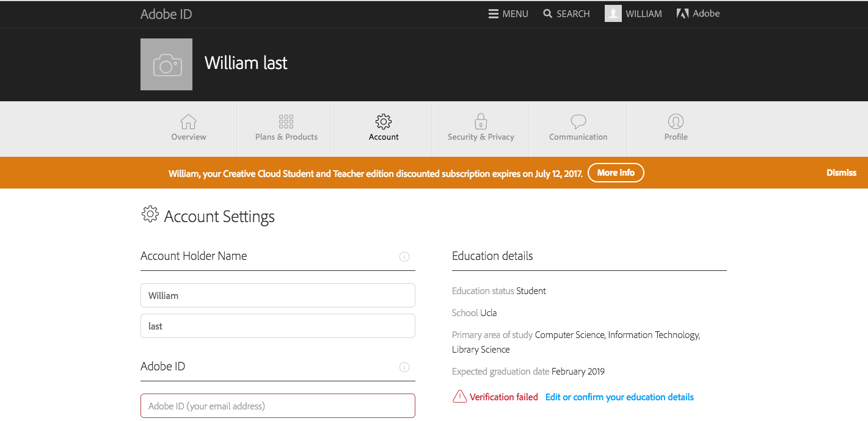Click the first name field containing William
Viewport: 868px width, 421px height.
(x=277, y=295)
